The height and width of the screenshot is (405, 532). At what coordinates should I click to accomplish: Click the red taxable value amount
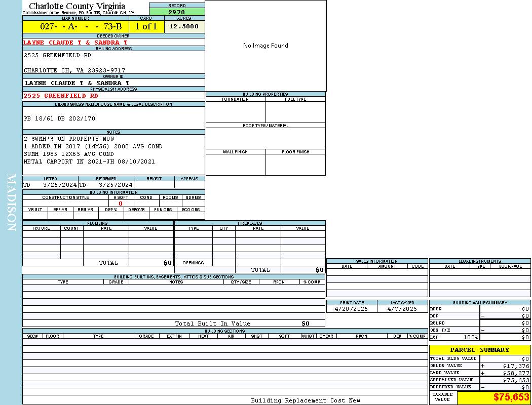(x=511, y=397)
